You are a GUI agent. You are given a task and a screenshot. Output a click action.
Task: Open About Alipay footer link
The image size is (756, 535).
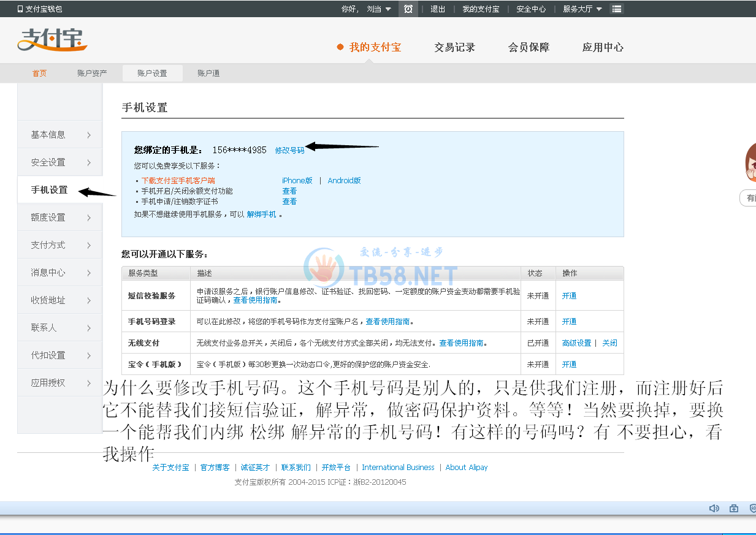[467, 468]
